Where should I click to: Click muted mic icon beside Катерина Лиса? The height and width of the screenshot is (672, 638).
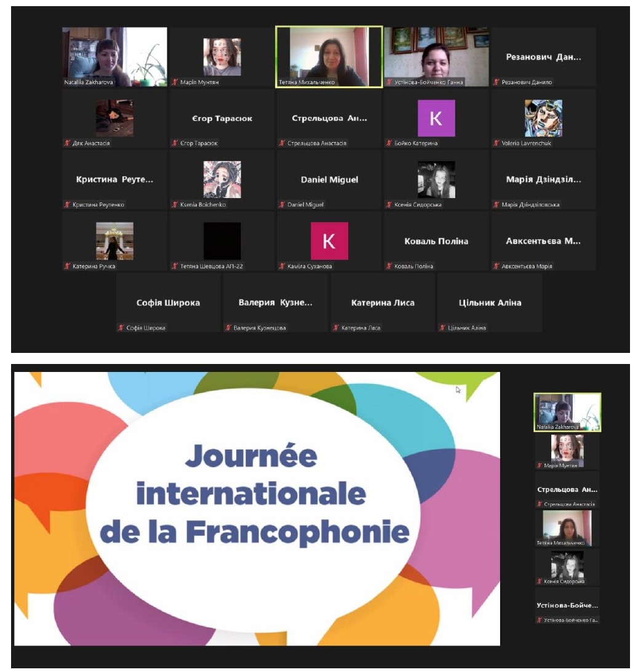coord(336,328)
